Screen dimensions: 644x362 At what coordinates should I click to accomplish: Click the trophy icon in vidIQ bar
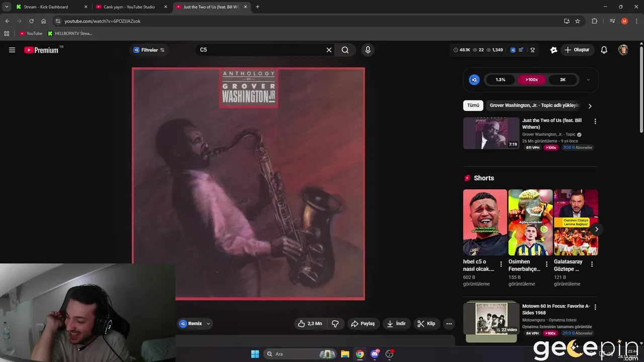(x=532, y=50)
